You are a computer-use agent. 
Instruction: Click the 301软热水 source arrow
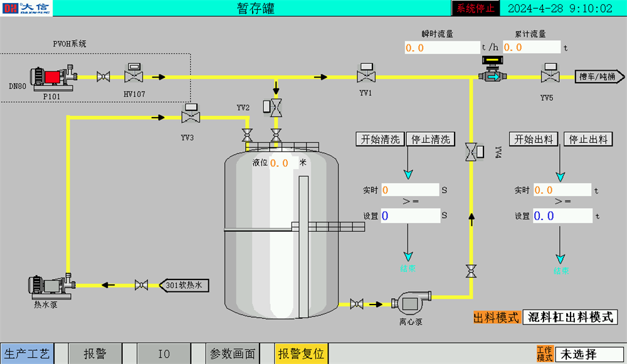click(184, 285)
